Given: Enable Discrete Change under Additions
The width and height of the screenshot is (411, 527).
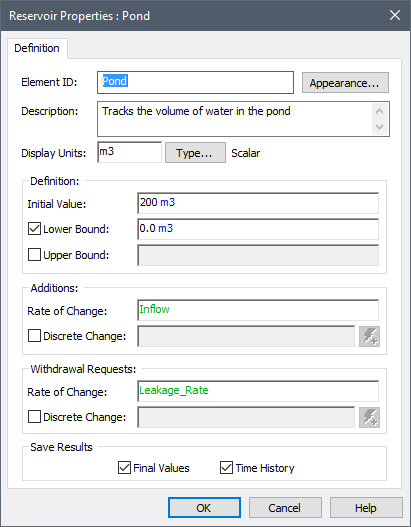Looking at the screenshot, I should (34, 336).
